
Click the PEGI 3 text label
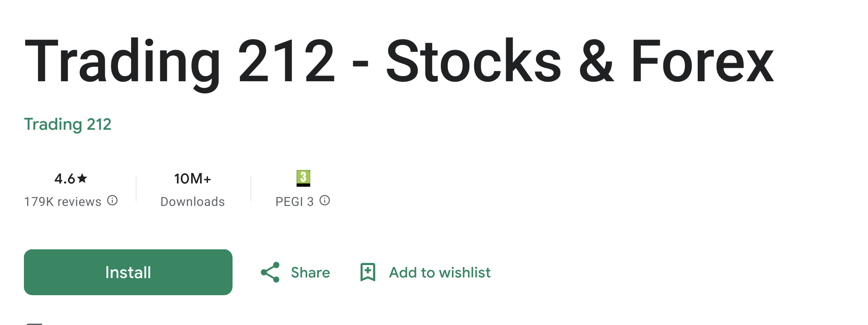[294, 201]
